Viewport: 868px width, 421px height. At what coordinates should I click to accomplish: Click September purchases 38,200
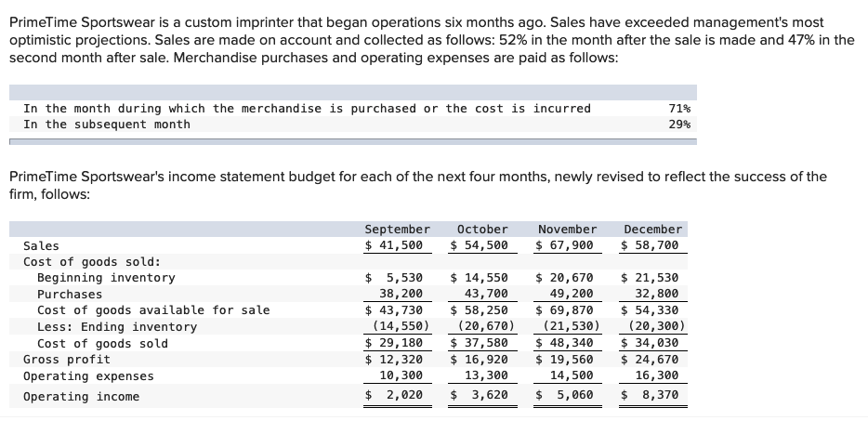coord(401,294)
